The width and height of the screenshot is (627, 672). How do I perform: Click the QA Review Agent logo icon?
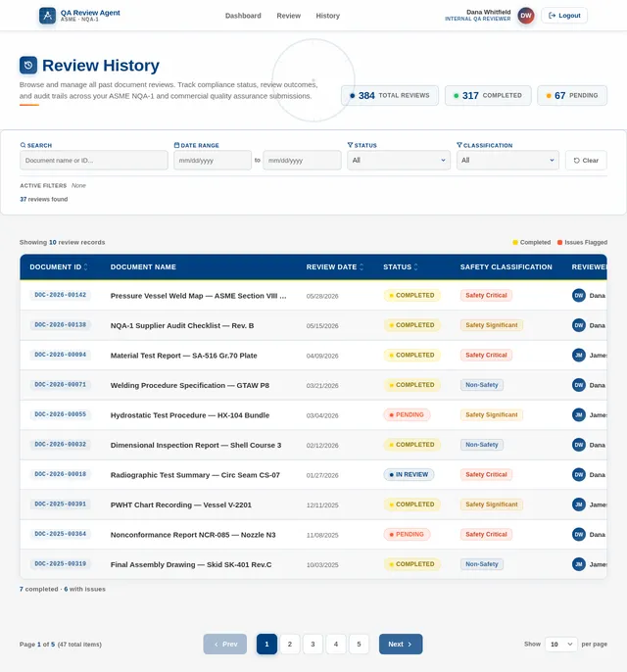[x=48, y=16]
